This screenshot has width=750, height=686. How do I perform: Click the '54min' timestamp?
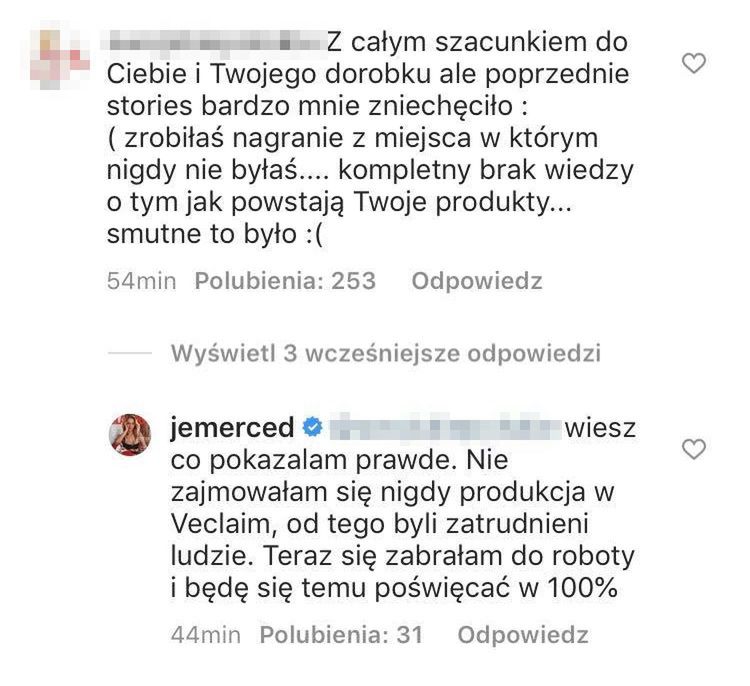tap(141, 281)
